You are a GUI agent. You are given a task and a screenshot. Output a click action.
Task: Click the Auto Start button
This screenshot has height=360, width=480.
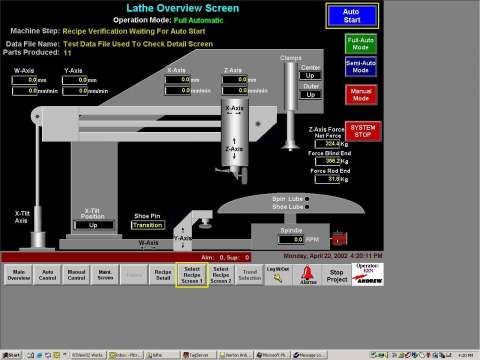tap(352, 16)
